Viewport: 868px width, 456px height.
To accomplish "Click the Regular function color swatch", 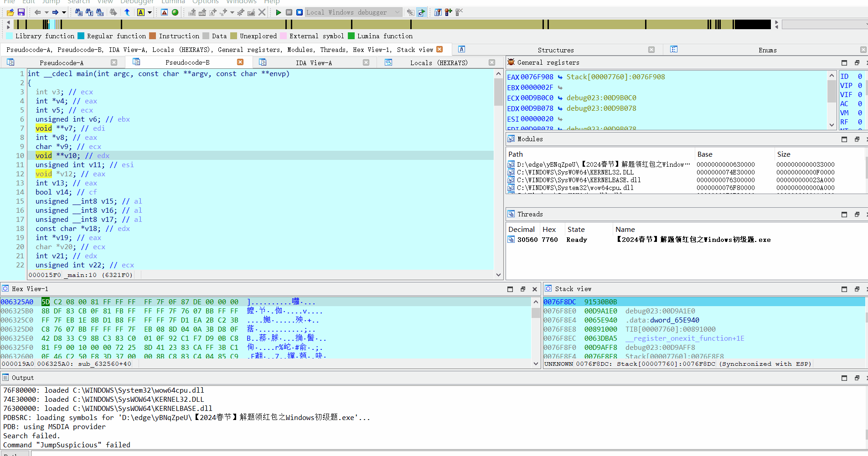I will (x=81, y=36).
